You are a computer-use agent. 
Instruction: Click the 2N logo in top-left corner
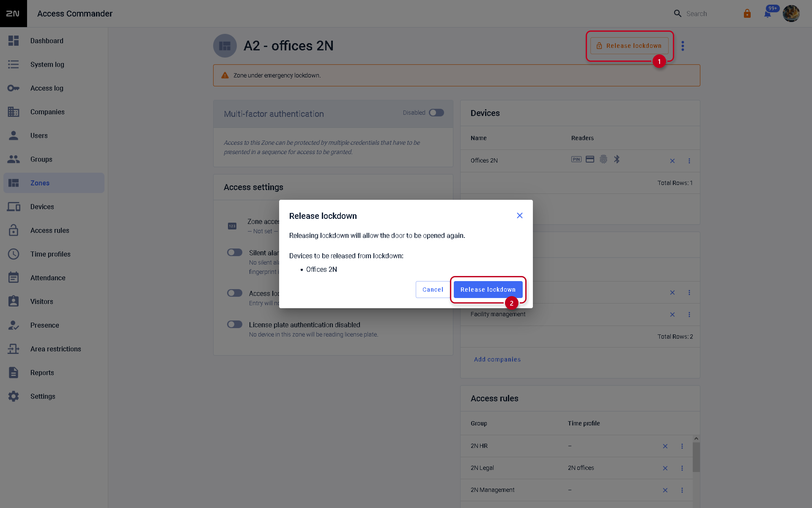pyautogui.click(x=13, y=13)
